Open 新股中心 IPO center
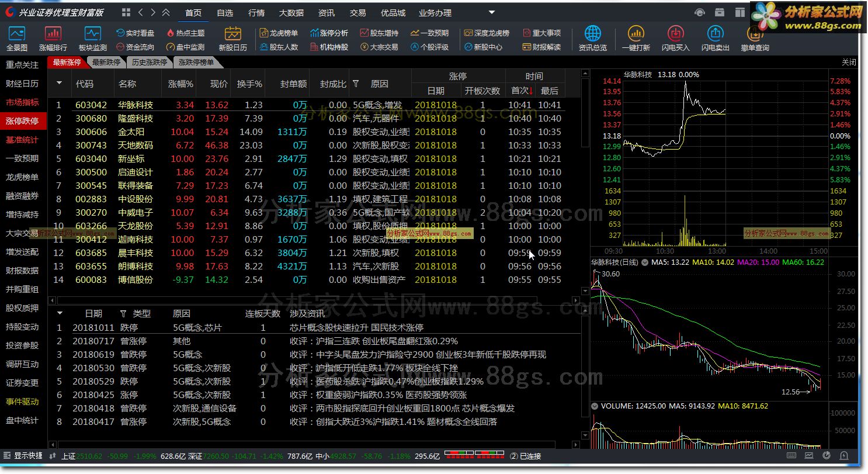This screenshot has width=868, height=474. click(484, 47)
